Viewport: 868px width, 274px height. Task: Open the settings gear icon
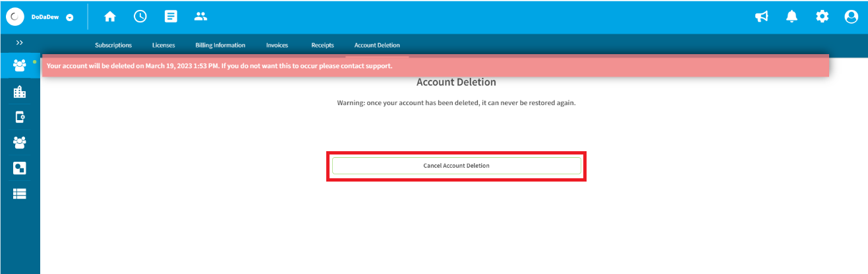pyautogui.click(x=822, y=17)
